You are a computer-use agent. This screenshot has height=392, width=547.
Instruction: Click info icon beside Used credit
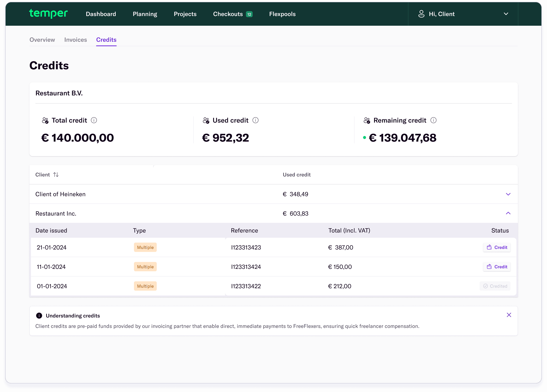[x=255, y=120]
